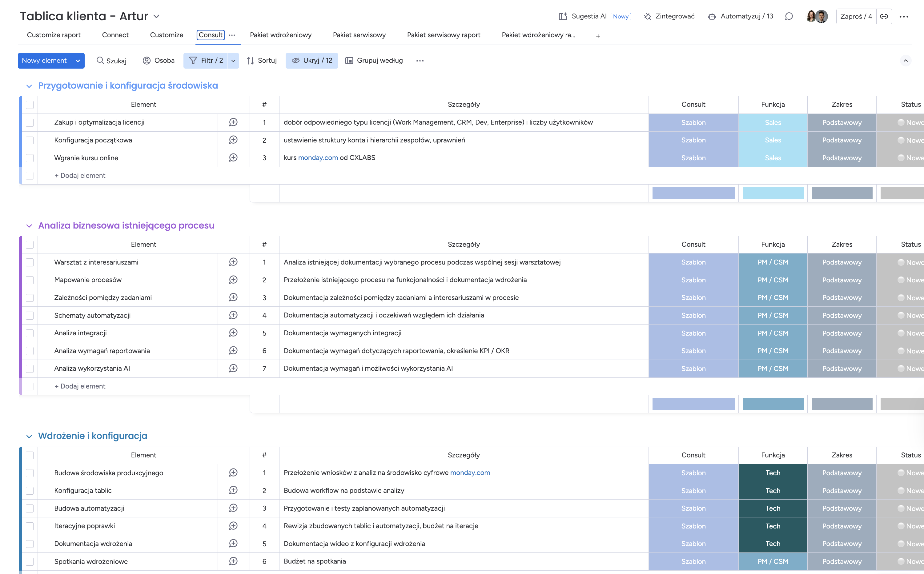Click Zaproś / 4 invite button
924x574 pixels.
pyautogui.click(x=856, y=16)
